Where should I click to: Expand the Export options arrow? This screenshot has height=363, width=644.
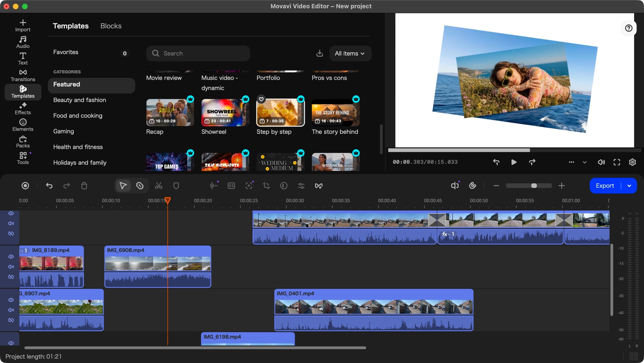point(629,186)
